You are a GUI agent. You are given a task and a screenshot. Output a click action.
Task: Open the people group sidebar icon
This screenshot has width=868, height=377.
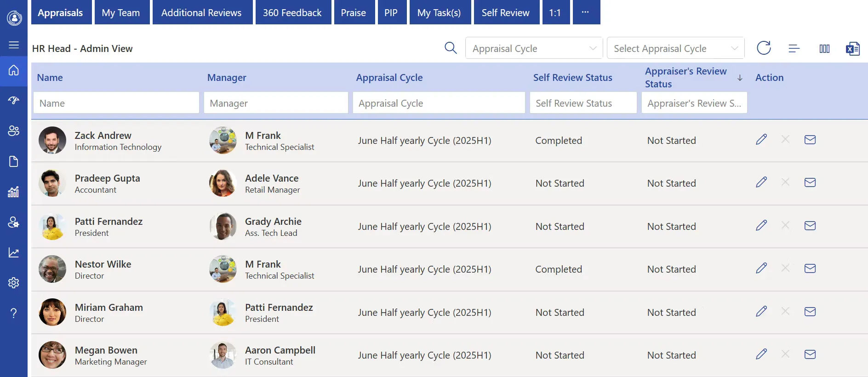tap(14, 131)
